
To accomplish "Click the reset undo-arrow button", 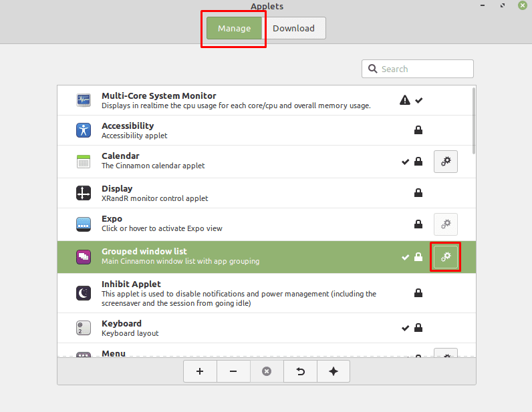I will coord(300,371).
